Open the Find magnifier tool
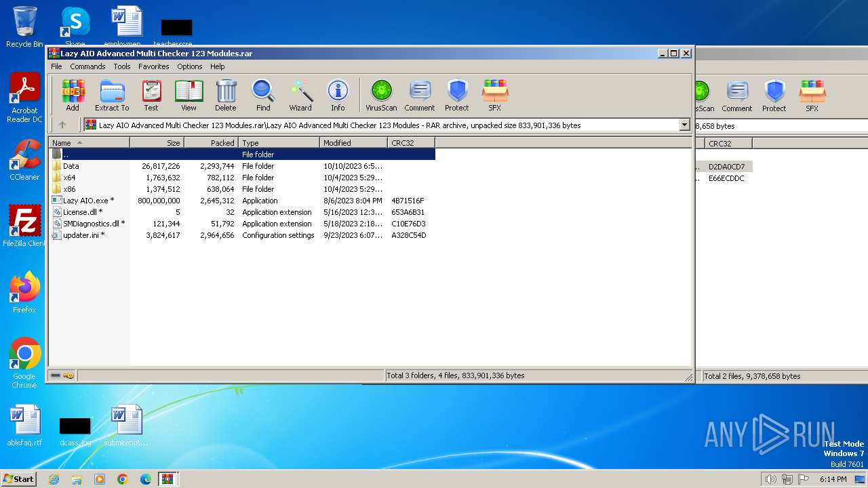This screenshot has width=868, height=488. pos(263,95)
